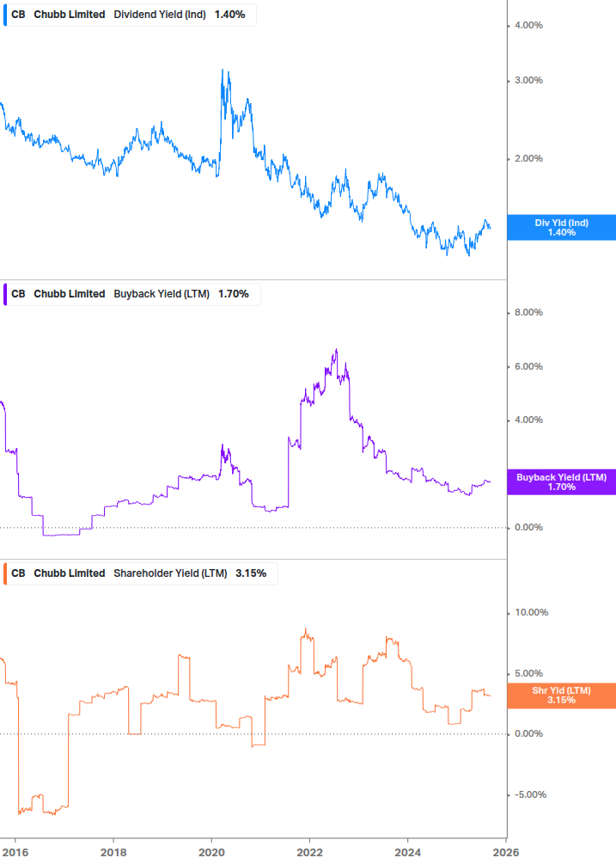The height and width of the screenshot is (864, 616).
Task: Click the orange color bar of shareholder legend
Action: click(5, 573)
